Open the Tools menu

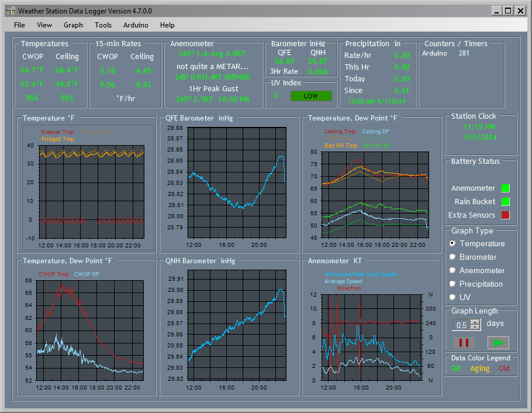tap(103, 25)
